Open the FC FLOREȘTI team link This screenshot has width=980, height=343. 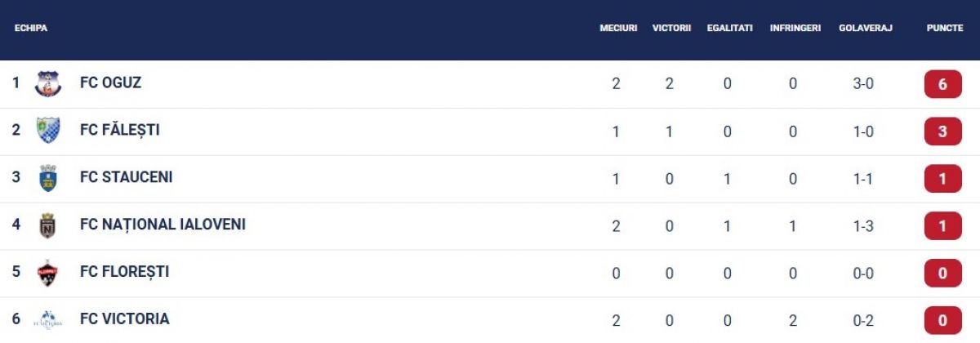point(125,271)
